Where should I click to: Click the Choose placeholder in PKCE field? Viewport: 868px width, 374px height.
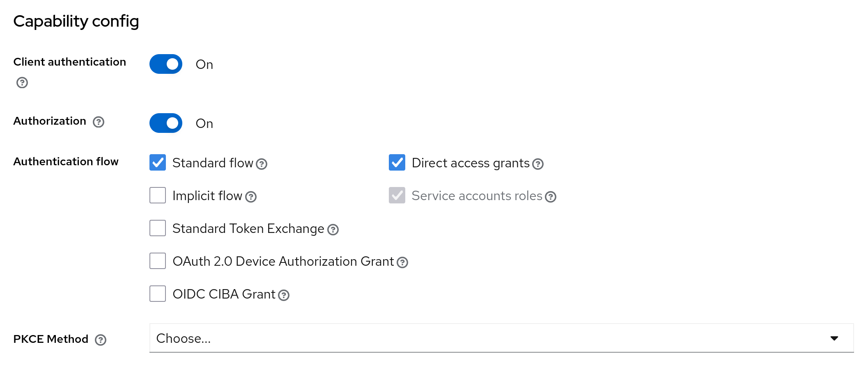click(183, 338)
